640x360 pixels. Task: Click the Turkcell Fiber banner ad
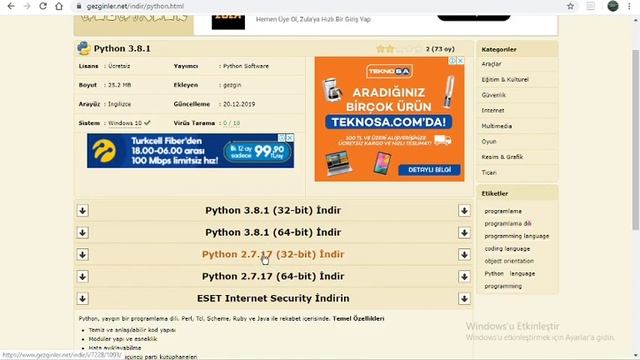(x=190, y=151)
